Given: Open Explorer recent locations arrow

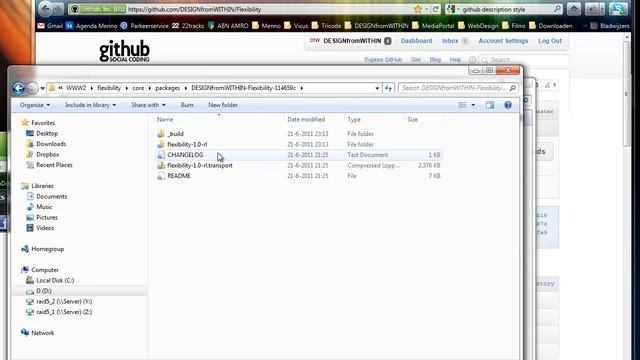Looking at the screenshot, I should tap(42, 88).
